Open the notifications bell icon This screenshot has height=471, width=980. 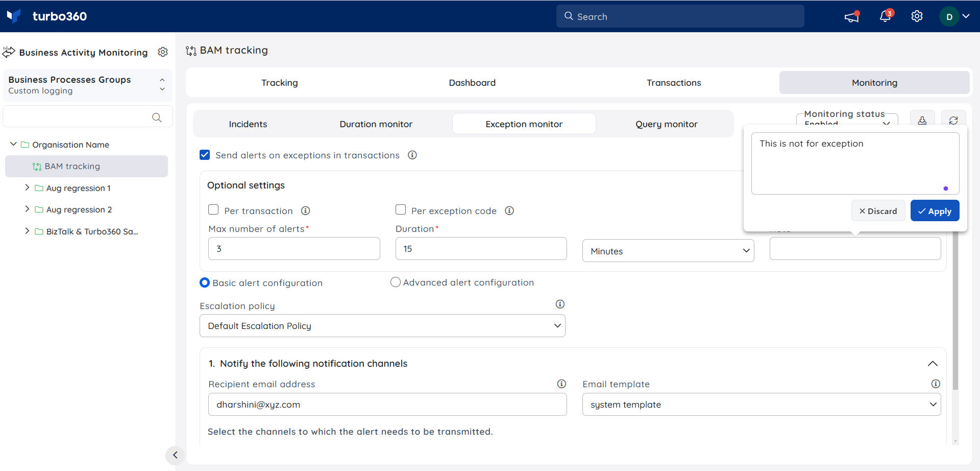click(886, 16)
